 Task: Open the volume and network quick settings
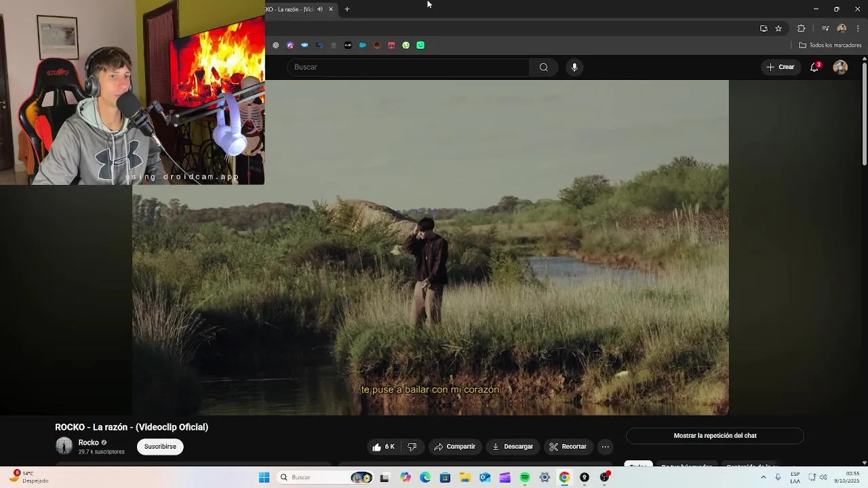tap(818, 477)
